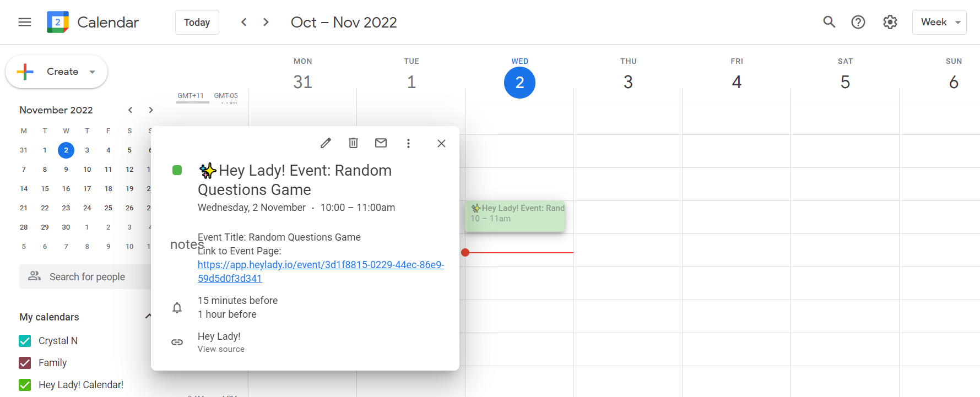
Task: Uncheck the Crystal N calendar
Action: [25, 341]
